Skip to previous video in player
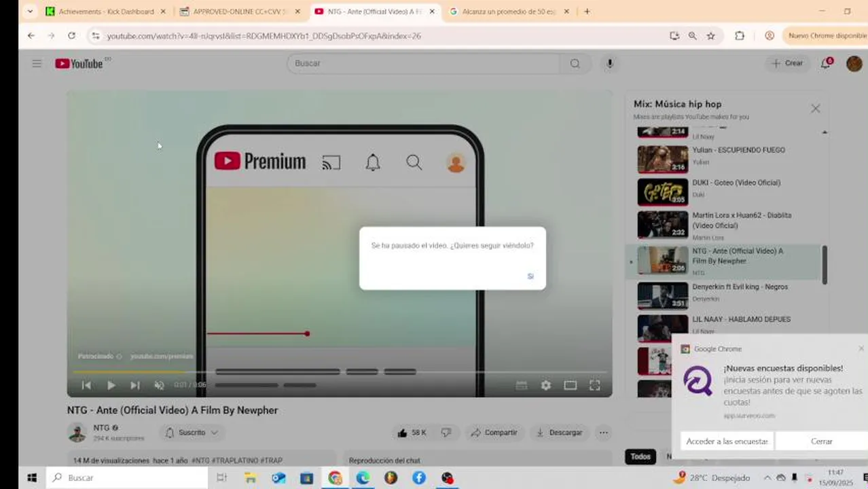 point(86,385)
